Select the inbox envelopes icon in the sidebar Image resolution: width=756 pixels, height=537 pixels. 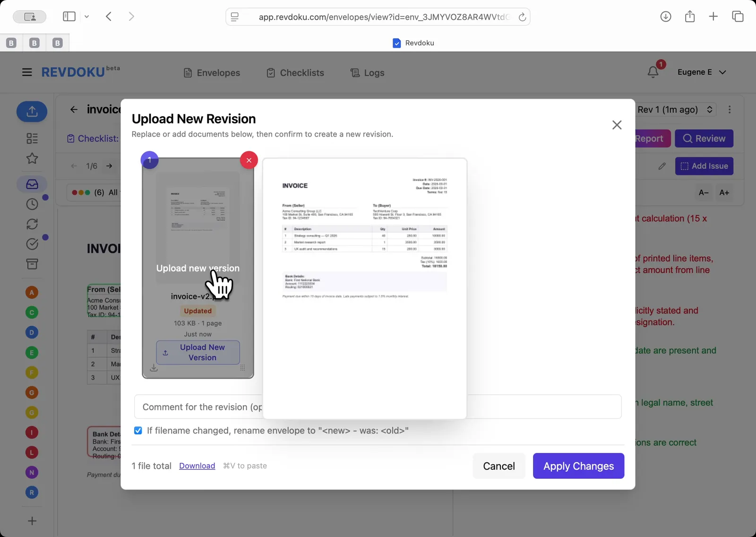click(x=32, y=184)
